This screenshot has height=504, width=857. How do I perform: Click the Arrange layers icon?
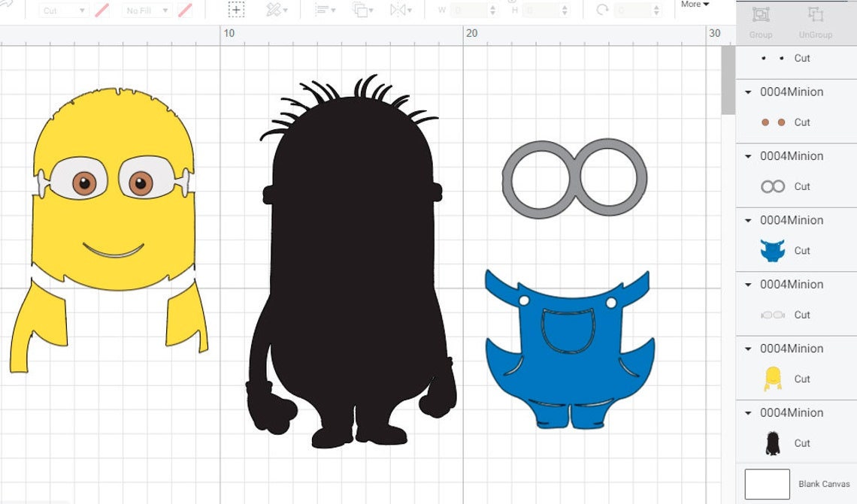point(362,10)
